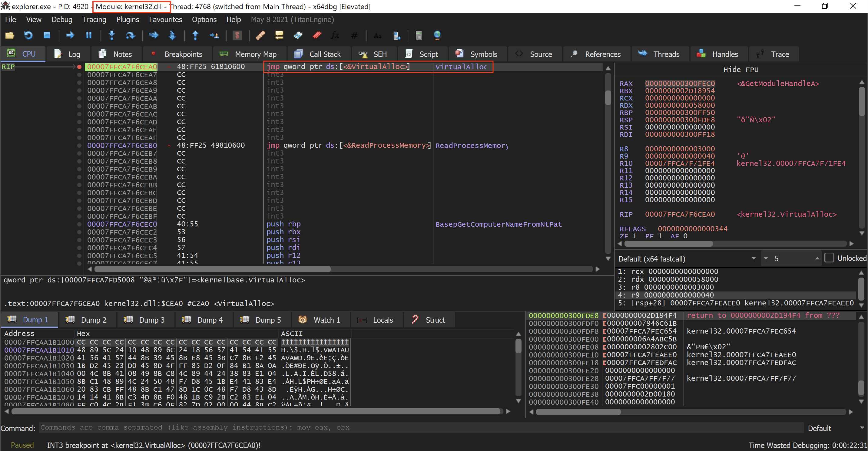Step over using the curved arrow icon
Image resolution: width=868 pixels, height=451 pixels.
click(x=130, y=35)
